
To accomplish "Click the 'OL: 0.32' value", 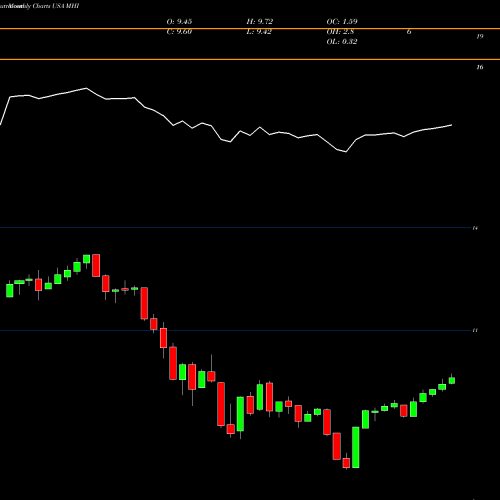I will click(342, 42).
